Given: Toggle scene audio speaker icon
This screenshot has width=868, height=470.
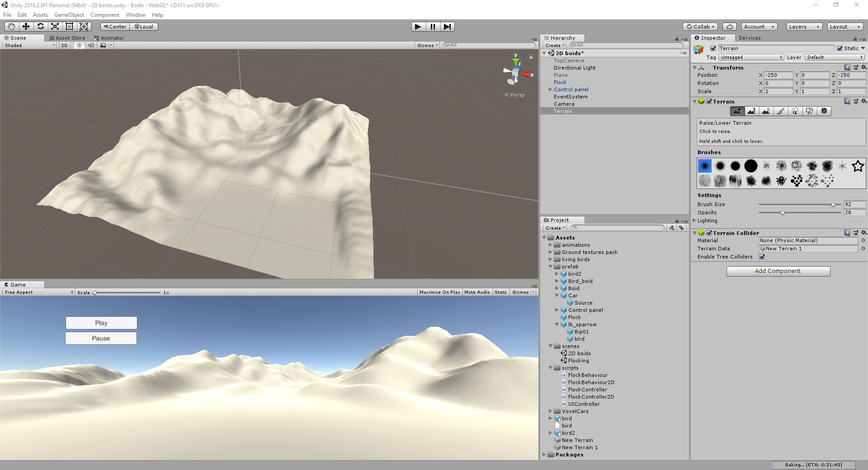Looking at the screenshot, I should click(x=91, y=45).
